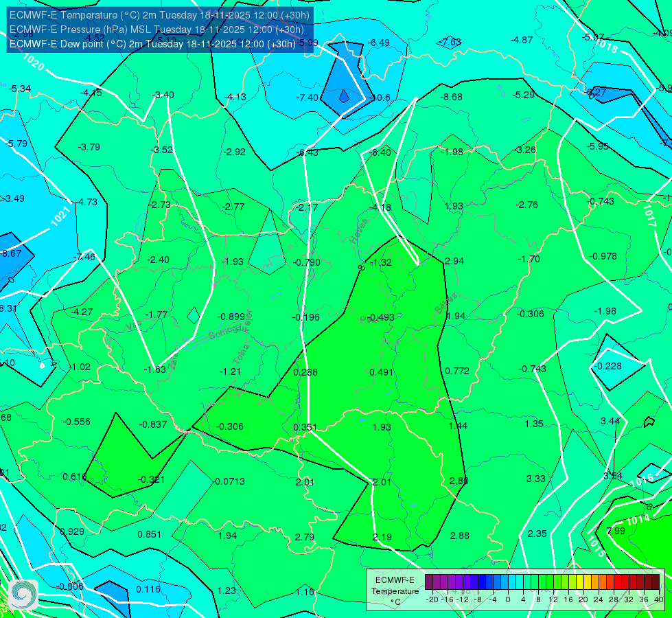Screen dimensions: 672x618
Task: Click the 1017 isobar label
Action: 649,216
